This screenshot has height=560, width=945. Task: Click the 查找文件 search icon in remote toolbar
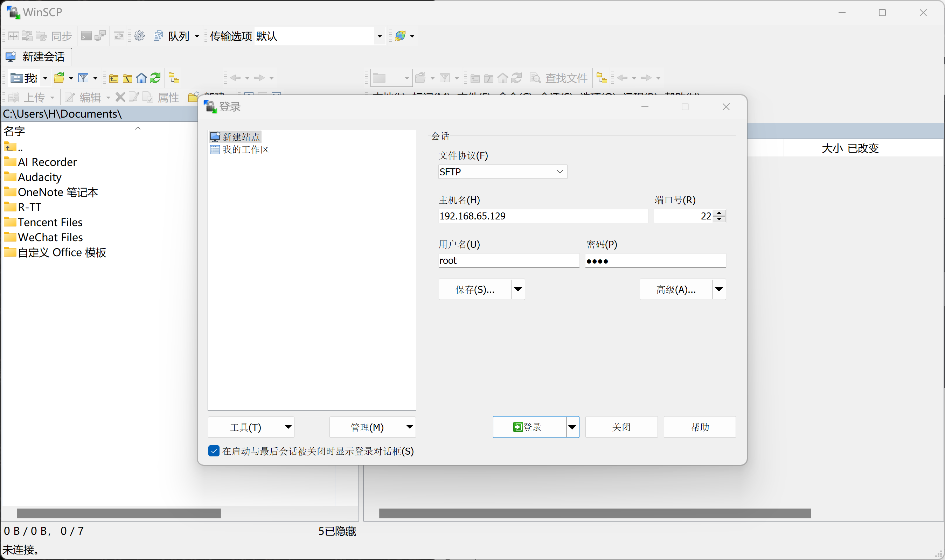coord(535,78)
